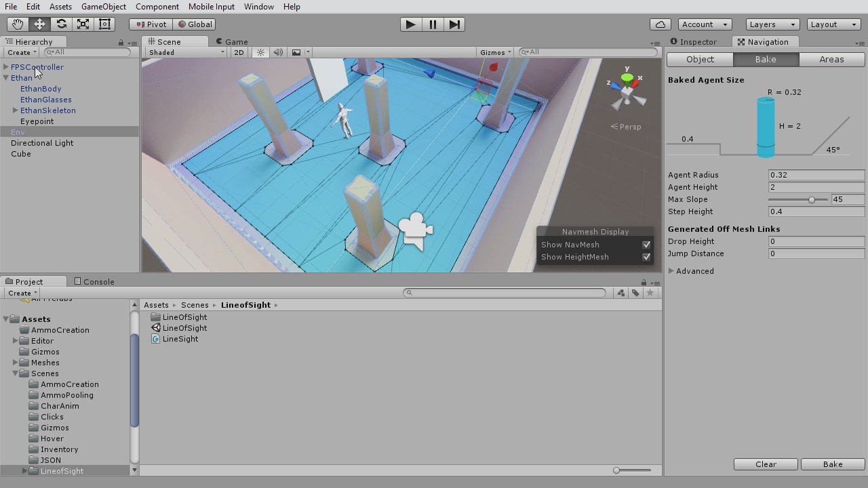Select the Hand tool
Screen dimensions: 868x488
coord(18,24)
